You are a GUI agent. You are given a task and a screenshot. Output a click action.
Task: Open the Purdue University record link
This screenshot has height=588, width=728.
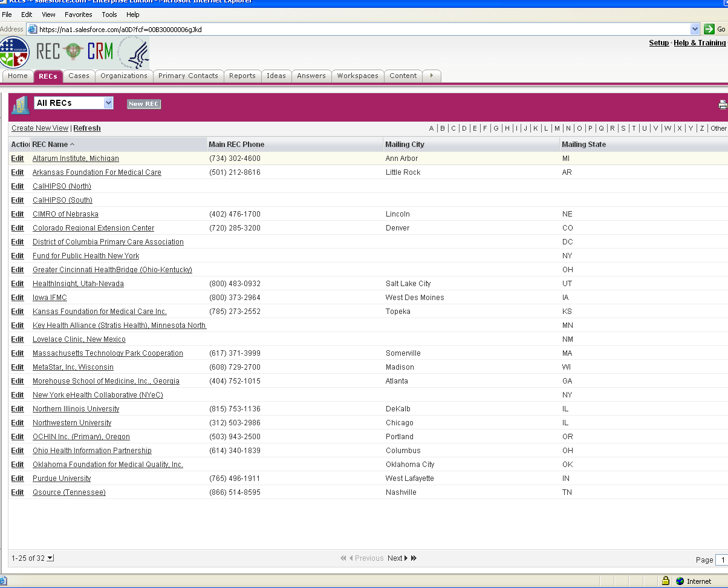click(x=62, y=479)
